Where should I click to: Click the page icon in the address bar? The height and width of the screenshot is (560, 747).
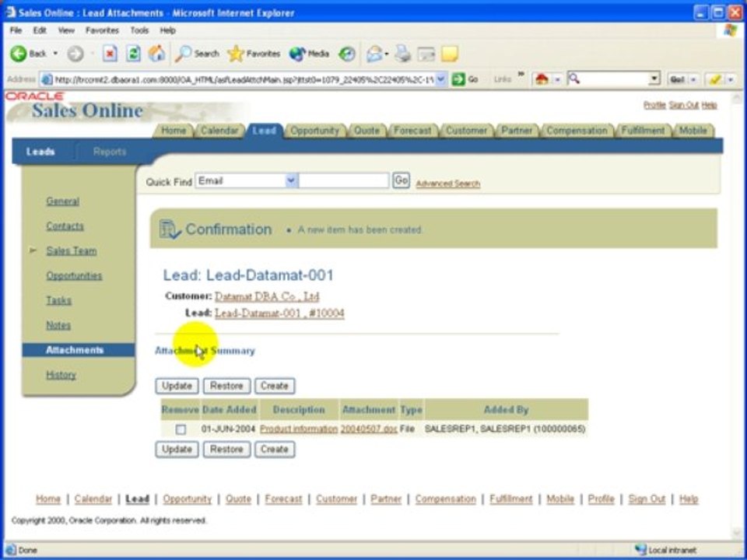pyautogui.click(x=47, y=79)
